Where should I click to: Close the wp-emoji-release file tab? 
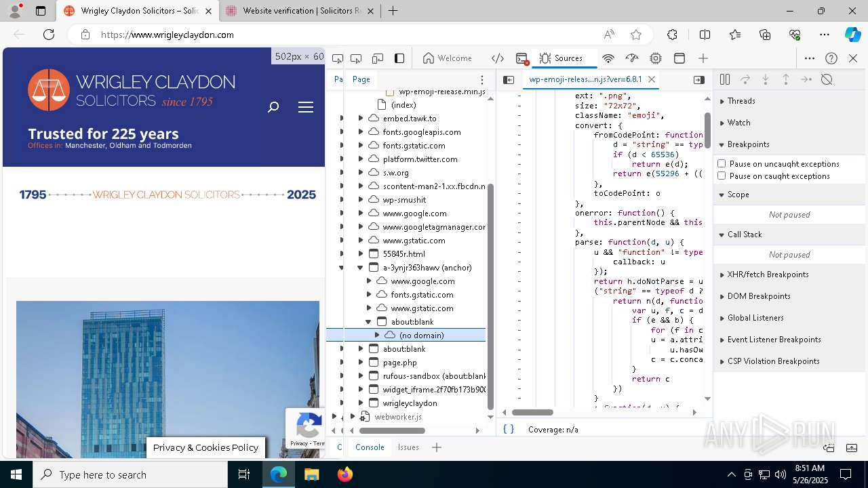point(652,79)
